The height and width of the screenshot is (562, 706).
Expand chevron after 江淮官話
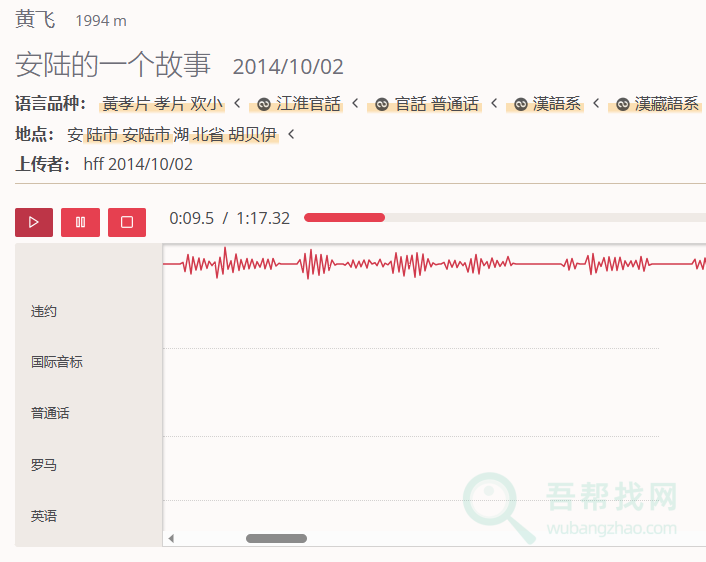[355, 103]
